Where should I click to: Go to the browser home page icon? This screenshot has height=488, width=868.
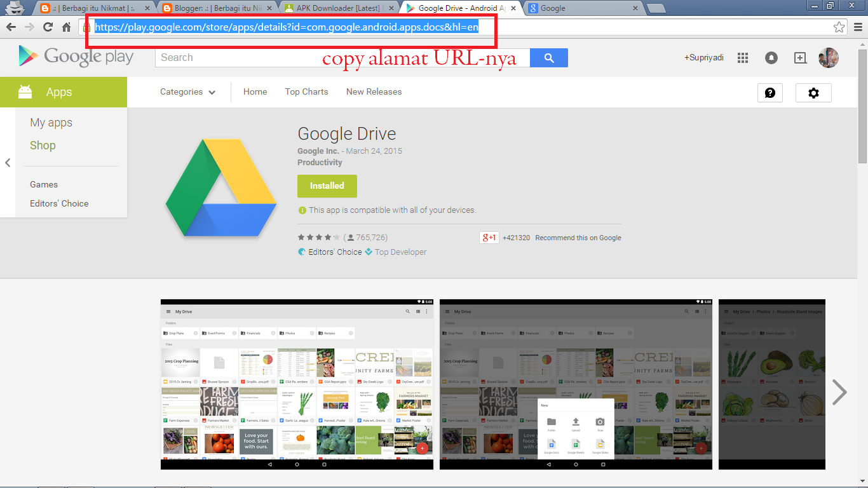pos(66,27)
